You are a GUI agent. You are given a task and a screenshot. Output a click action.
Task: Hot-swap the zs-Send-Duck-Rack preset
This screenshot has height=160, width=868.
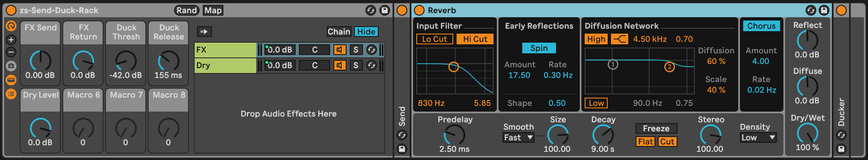371,10
